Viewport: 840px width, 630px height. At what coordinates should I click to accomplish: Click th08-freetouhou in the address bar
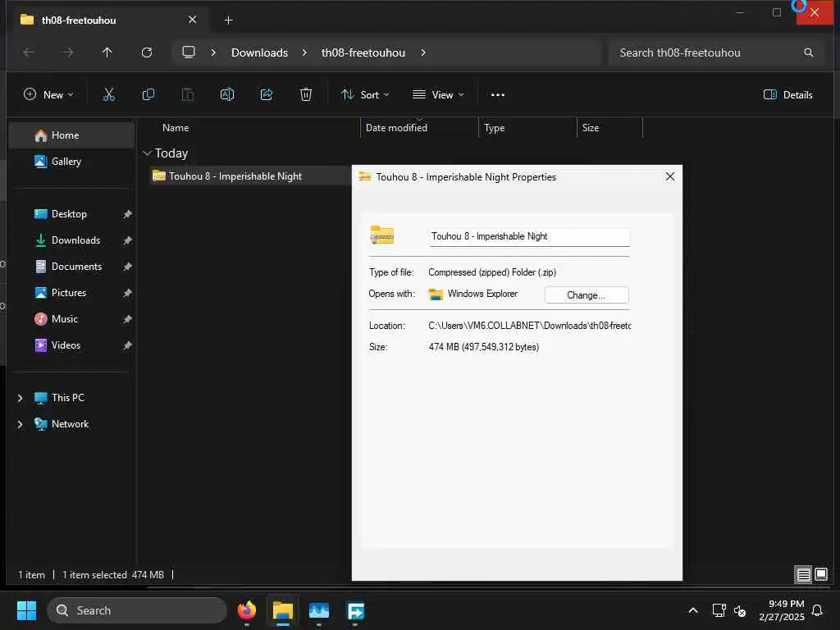point(363,52)
